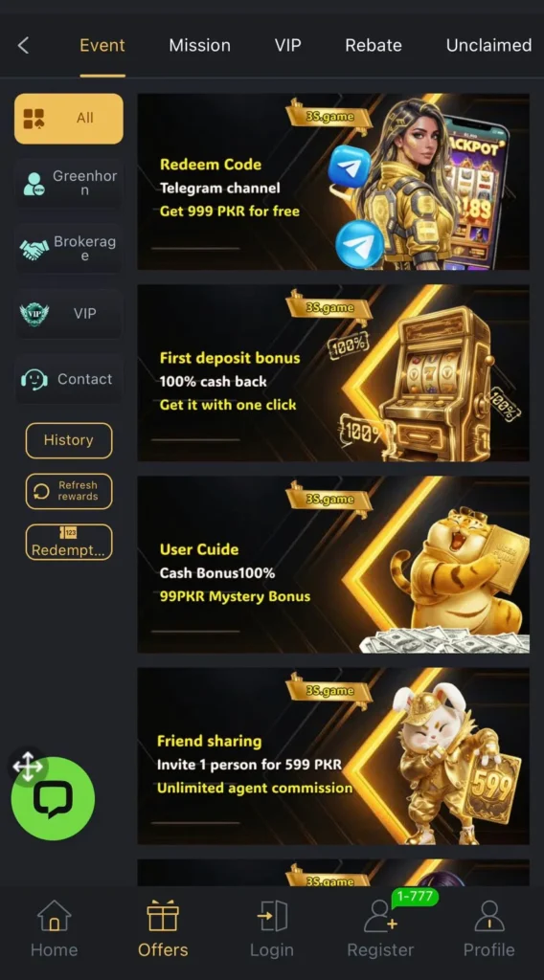Image resolution: width=544 pixels, height=980 pixels.
Task: Switch to the Mission tab
Action: (199, 45)
